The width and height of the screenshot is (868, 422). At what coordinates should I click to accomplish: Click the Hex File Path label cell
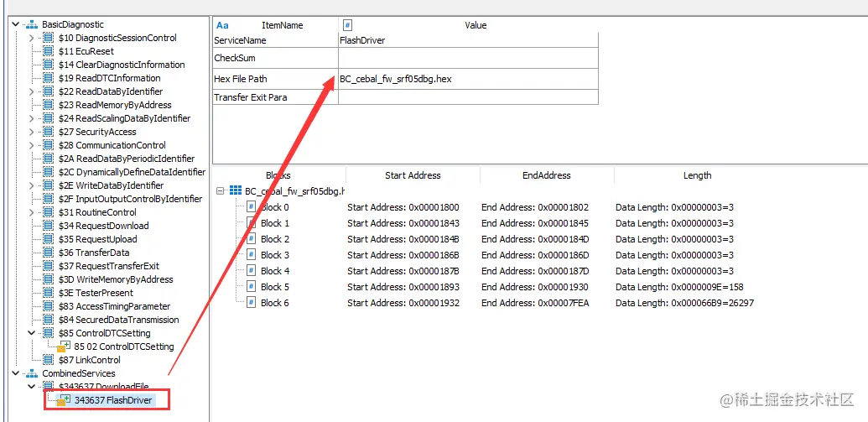(x=276, y=79)
